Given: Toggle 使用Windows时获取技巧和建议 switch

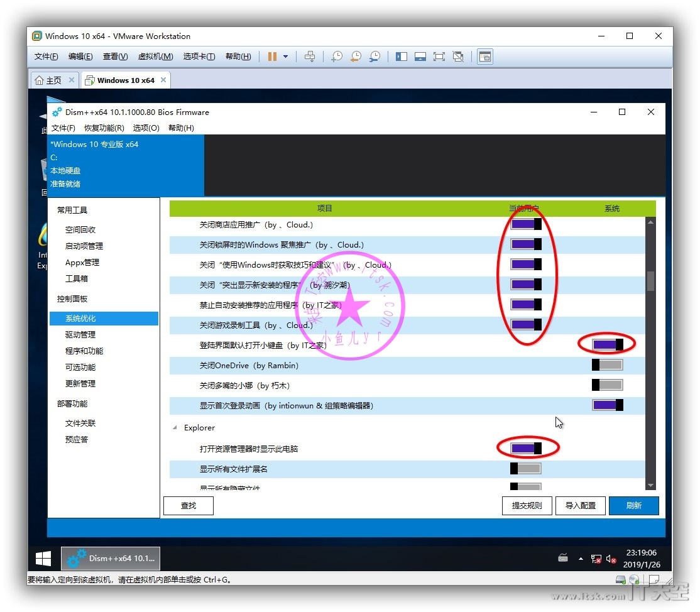Looking at the screenshot, I should (x=526, y=265).
